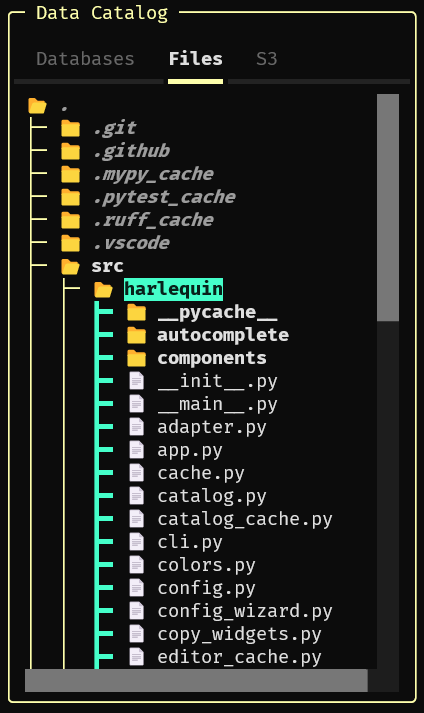This screenshot has width=424, height=713.
Task: Click the file icon beside cache.py
Action: click(136, 473)
